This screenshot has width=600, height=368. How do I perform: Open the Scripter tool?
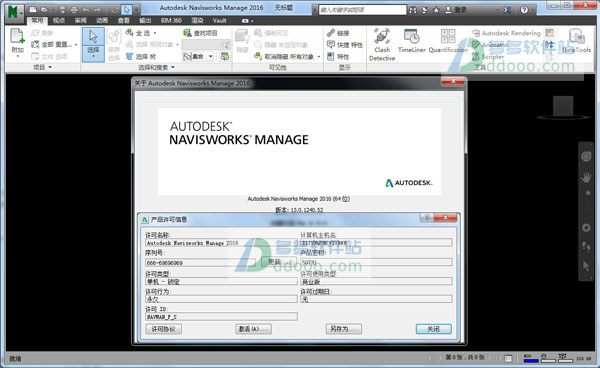(488, 57)
